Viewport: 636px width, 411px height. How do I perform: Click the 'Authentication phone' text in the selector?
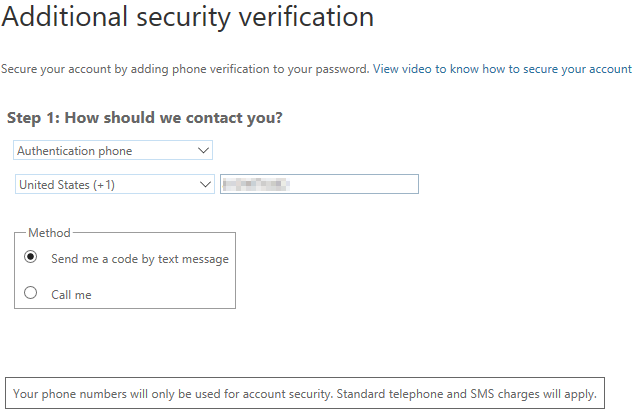(75, 151)
